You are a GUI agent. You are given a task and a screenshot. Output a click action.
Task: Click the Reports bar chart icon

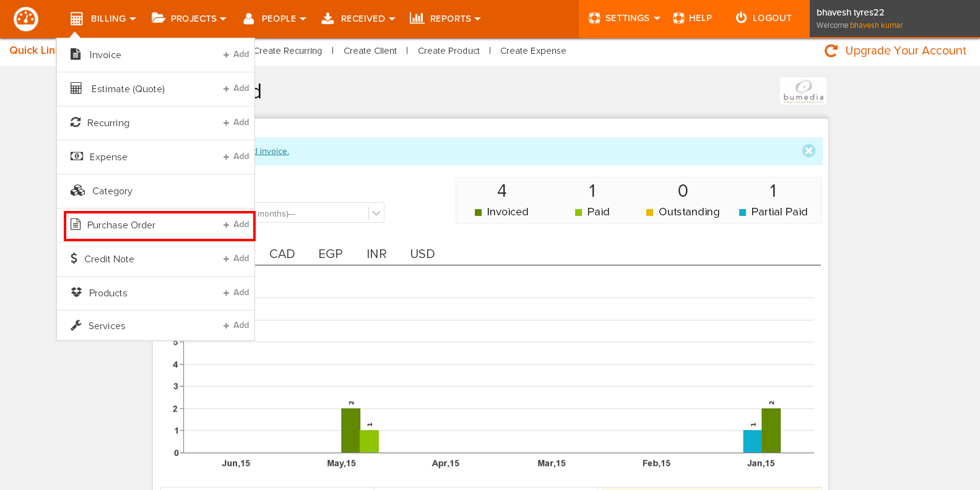417,18
